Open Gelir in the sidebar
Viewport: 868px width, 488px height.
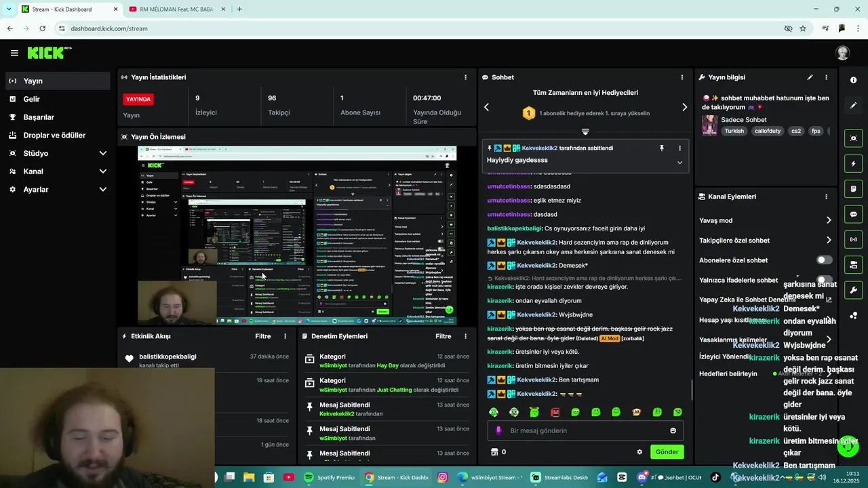pyautogui.click(x=58, y=99)
